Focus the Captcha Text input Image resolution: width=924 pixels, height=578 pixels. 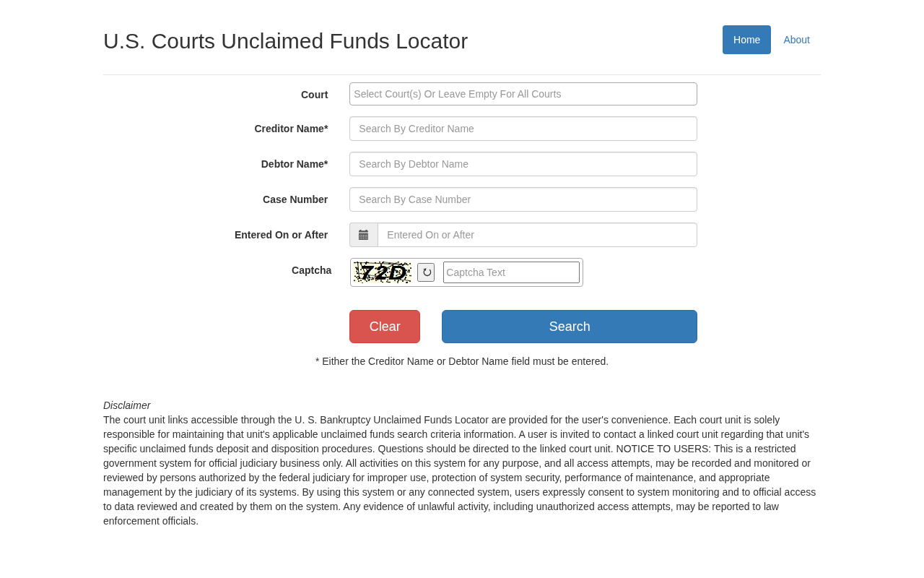click(511, 272)
